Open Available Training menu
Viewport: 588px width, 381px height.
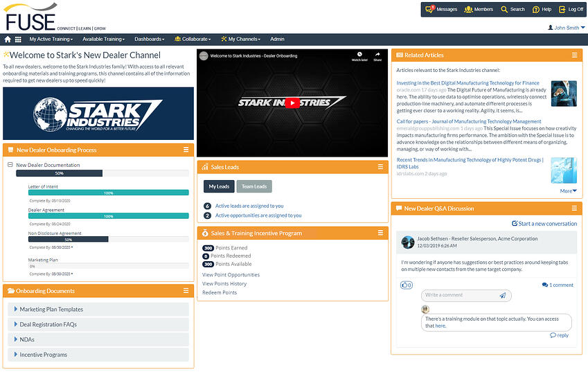103,39
